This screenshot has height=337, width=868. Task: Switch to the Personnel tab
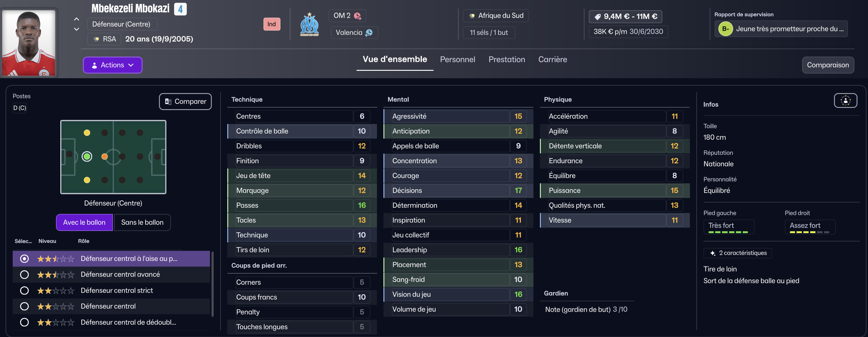coord(457,59)
